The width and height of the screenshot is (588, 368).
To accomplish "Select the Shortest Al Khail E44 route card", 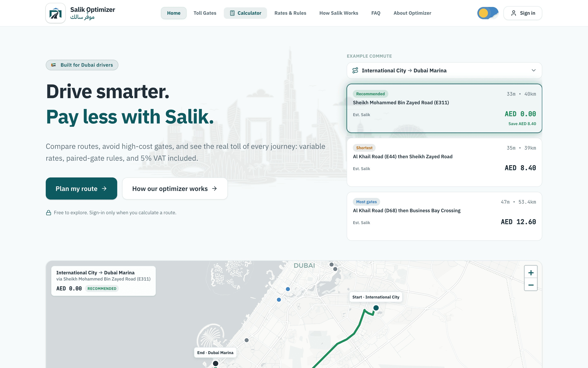I will 444,162.
